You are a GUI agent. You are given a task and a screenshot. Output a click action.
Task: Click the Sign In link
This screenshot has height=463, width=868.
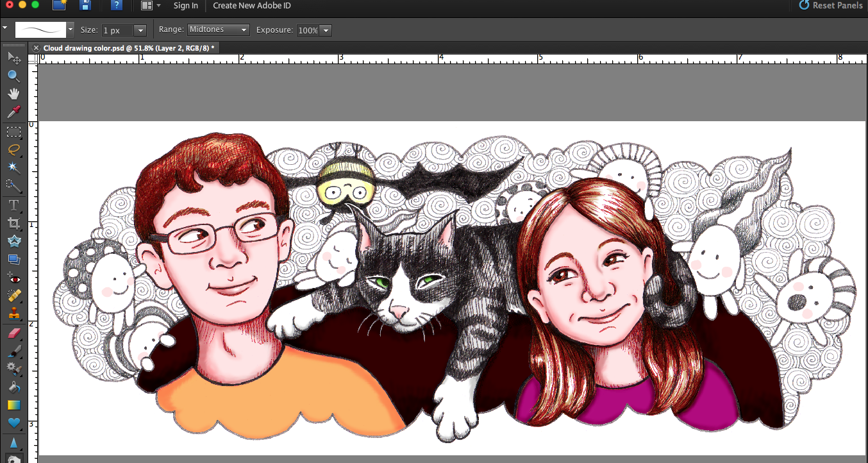186,5
